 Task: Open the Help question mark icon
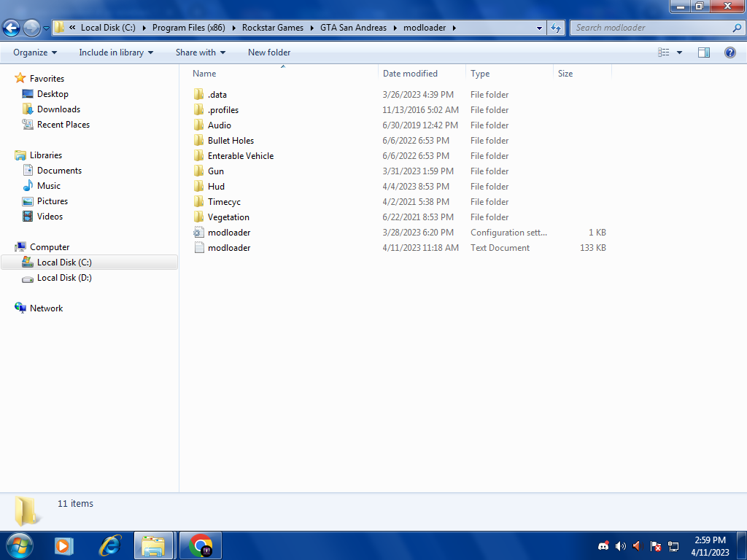[729, 52]
